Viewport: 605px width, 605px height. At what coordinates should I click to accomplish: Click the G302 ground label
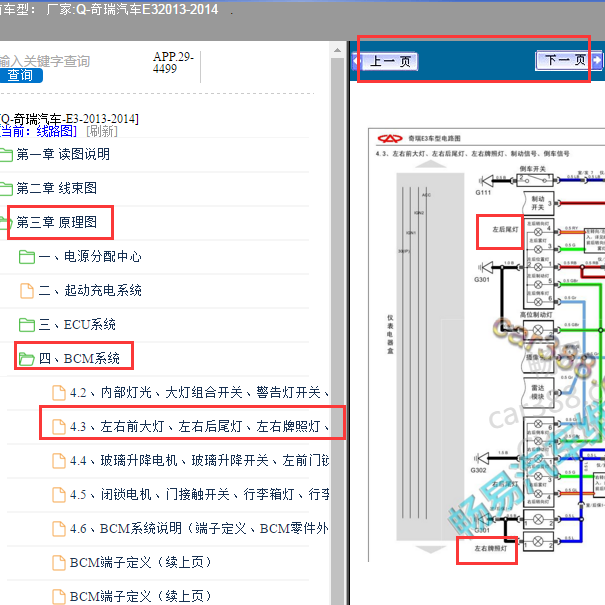tap(478, 470)
